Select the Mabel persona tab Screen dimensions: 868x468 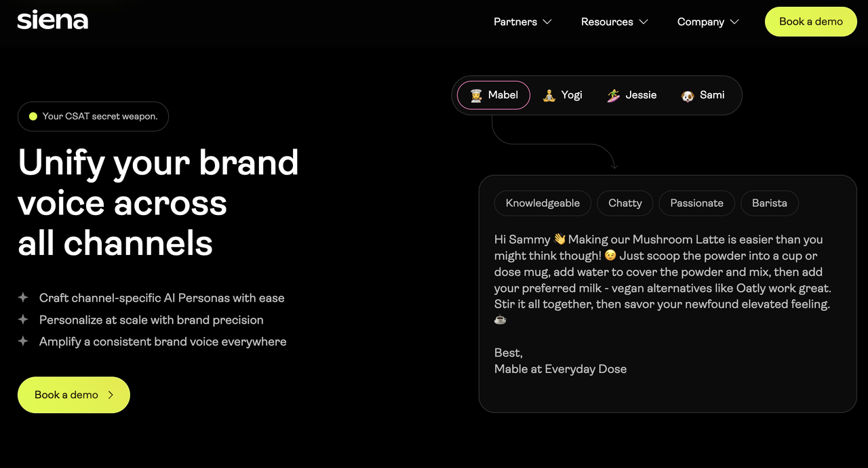click(x=494, y=95)
